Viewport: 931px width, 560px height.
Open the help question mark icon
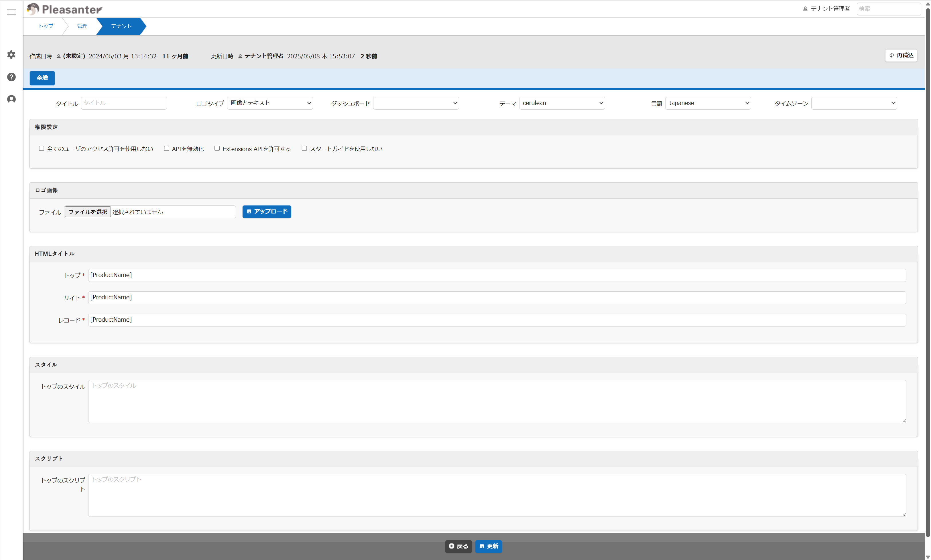click(x=11, y=77)
